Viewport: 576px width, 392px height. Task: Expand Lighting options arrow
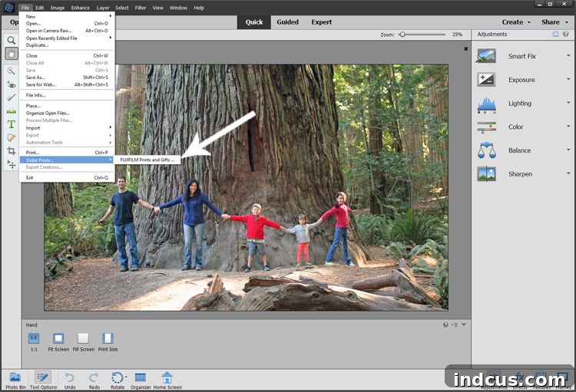coord(568,103)
